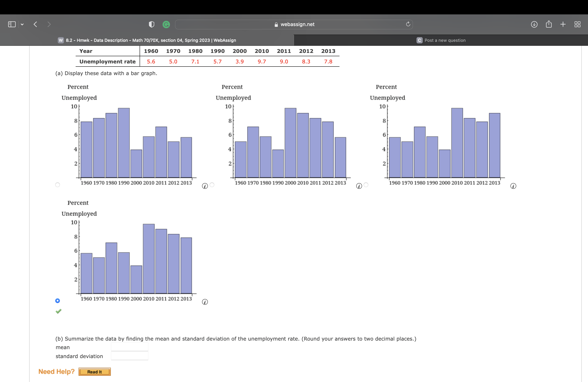Click the green checkmark indicator
Viewport: 588px width, 382px height.
pos(58,311)
